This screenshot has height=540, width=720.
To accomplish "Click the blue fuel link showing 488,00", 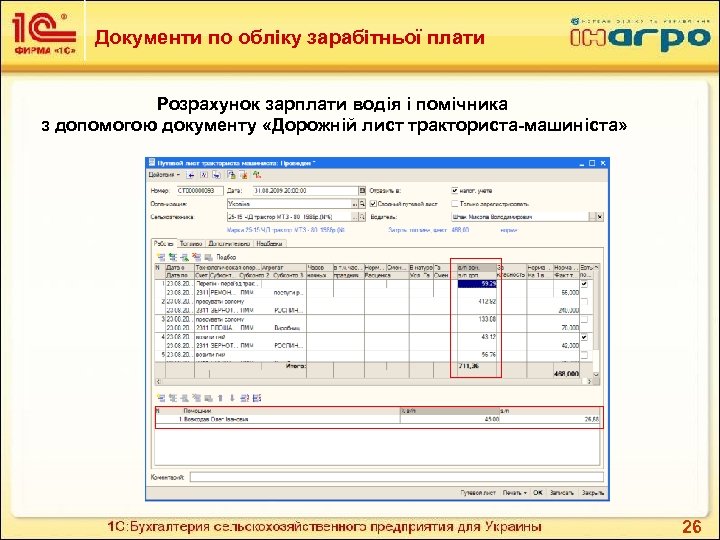I will (429, 230).
